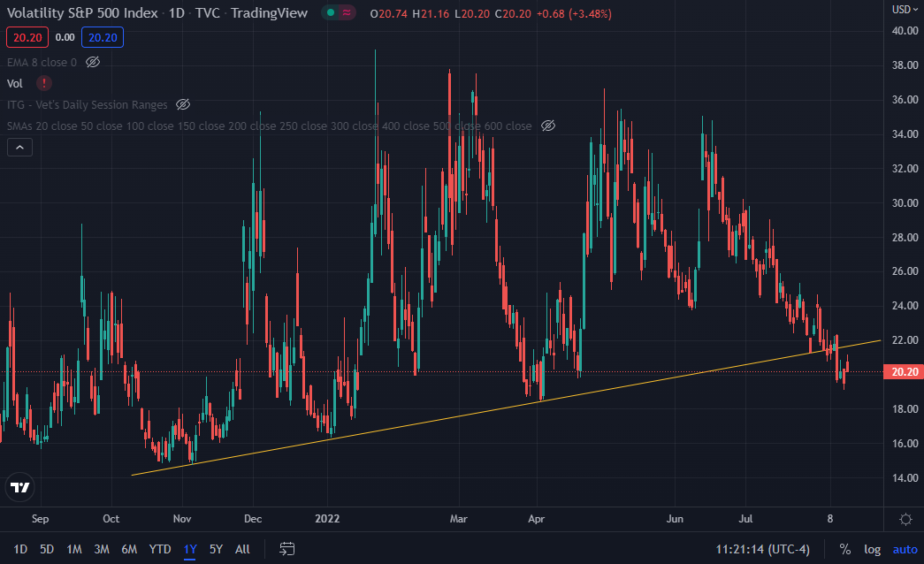Click the 14.00 price axis label
The image size is (924, 564).
point(905,478)
